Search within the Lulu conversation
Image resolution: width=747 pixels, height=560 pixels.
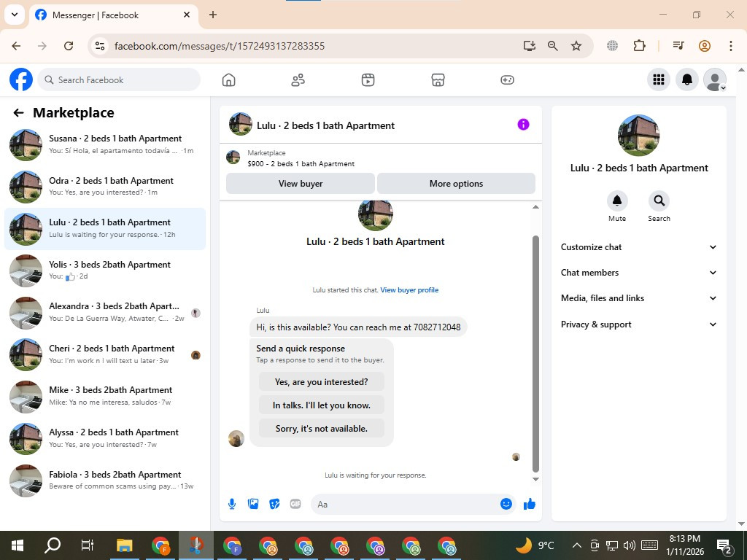659,201
